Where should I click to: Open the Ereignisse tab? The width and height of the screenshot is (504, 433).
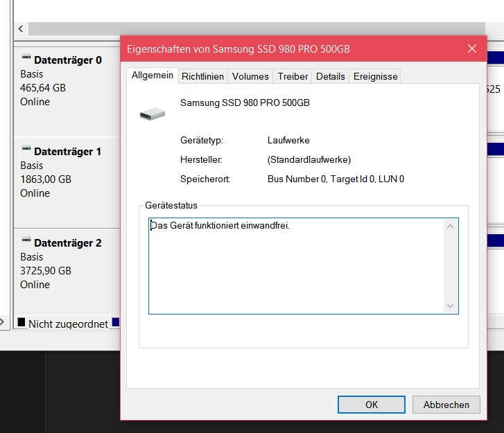point(375,76)
